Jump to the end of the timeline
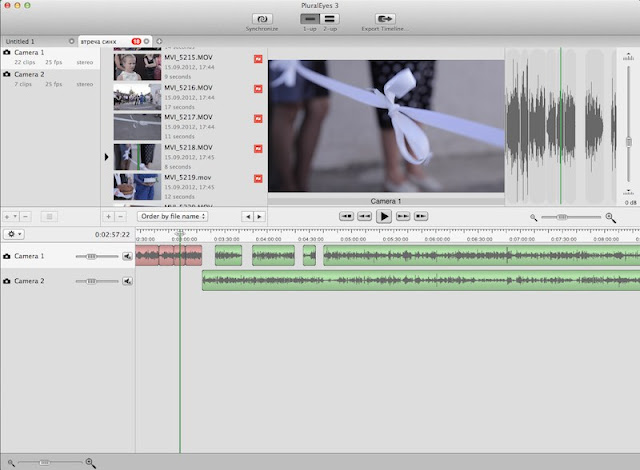The height and width of the screenshot is (470, 640). point(421,216)
